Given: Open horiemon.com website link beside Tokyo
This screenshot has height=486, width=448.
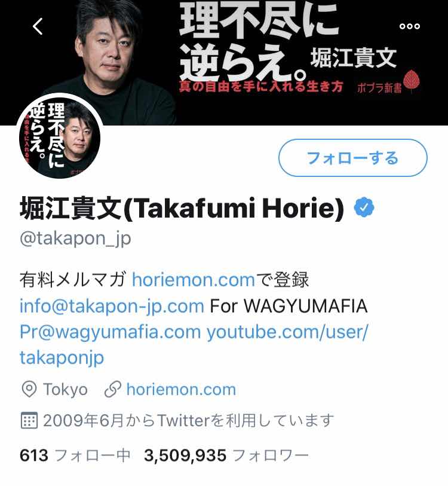Looking at the screenshot, I should point(181,390).
